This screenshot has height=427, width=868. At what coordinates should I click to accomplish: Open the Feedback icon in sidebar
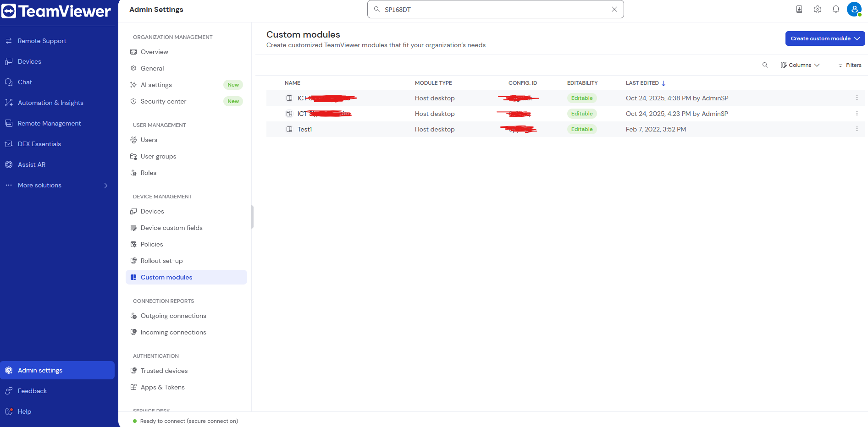coord(9,391)
